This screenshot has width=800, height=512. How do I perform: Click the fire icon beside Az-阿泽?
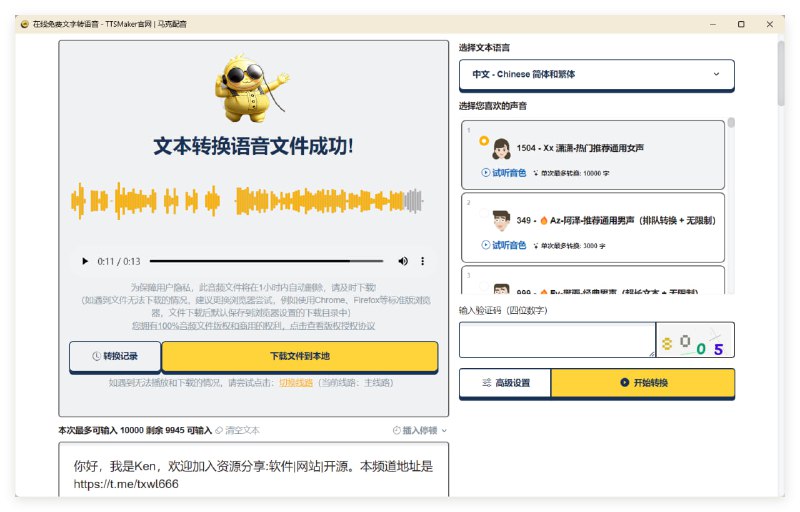click(x=544, y=220)
